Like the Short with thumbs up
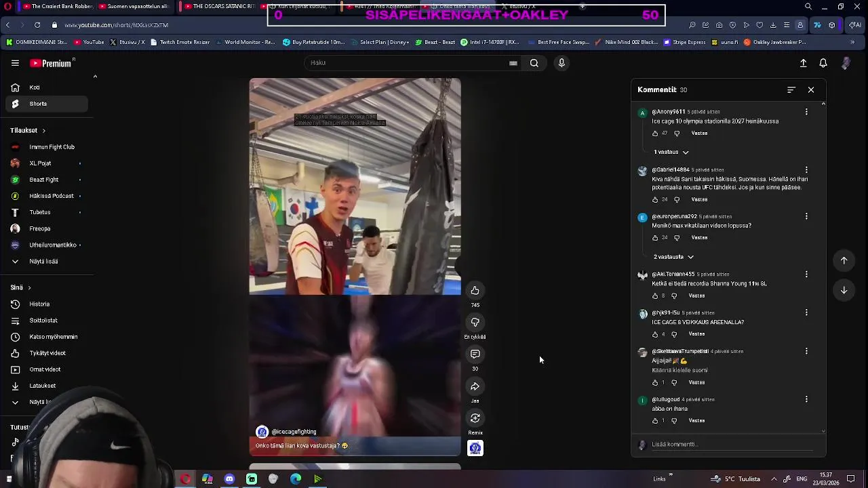 (x=475, y=291)
